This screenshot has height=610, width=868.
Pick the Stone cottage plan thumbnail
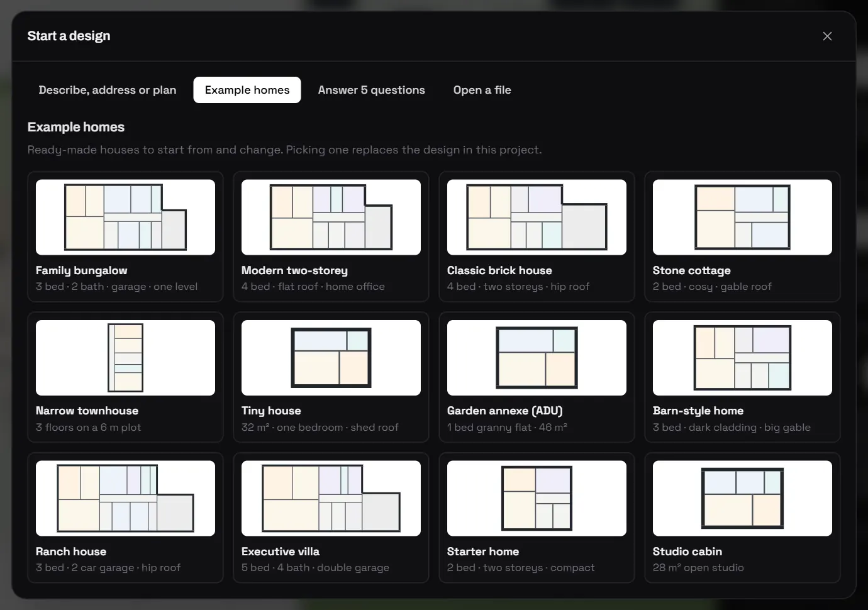point(742,217)
